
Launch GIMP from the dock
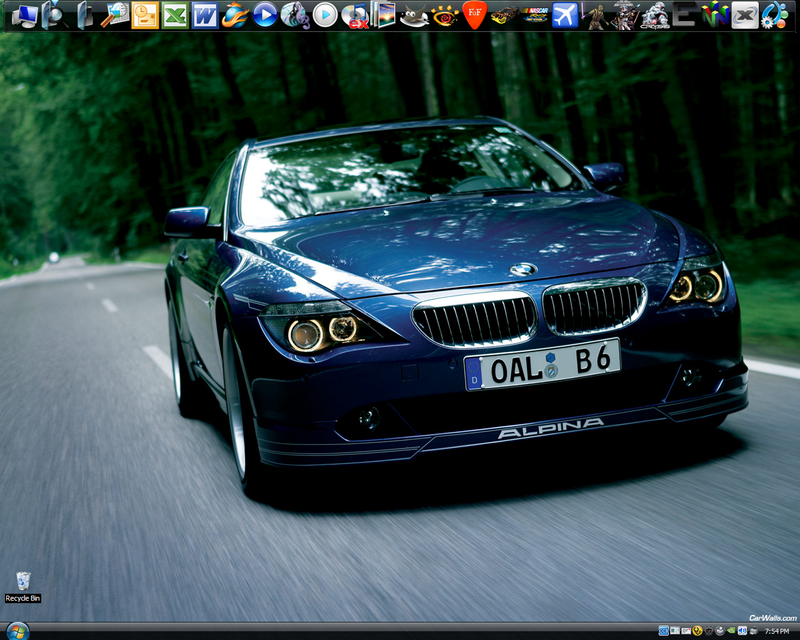414,16
